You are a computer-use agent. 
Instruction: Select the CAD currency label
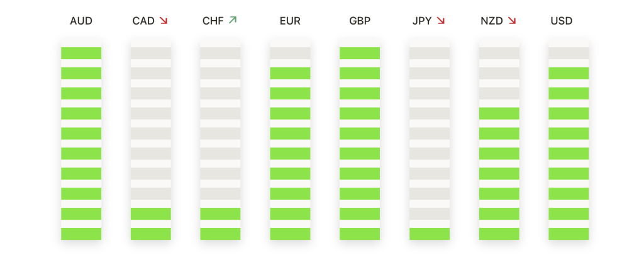(143, 21)
